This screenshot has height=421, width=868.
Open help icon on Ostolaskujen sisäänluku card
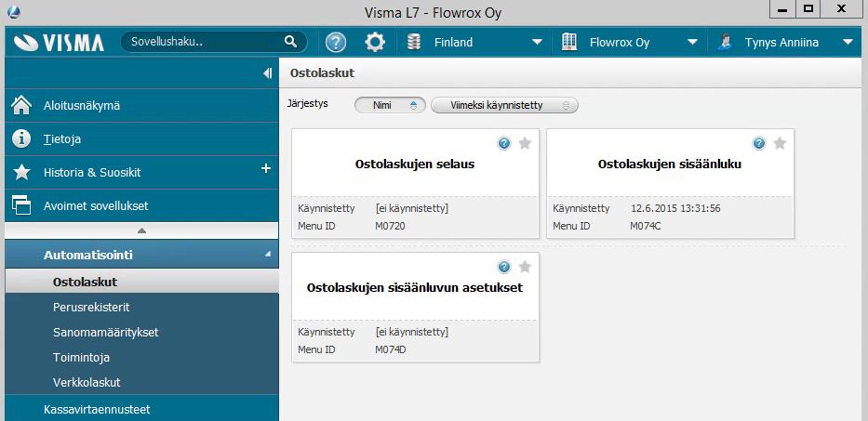pyautogui.click(x=758, y=144)
